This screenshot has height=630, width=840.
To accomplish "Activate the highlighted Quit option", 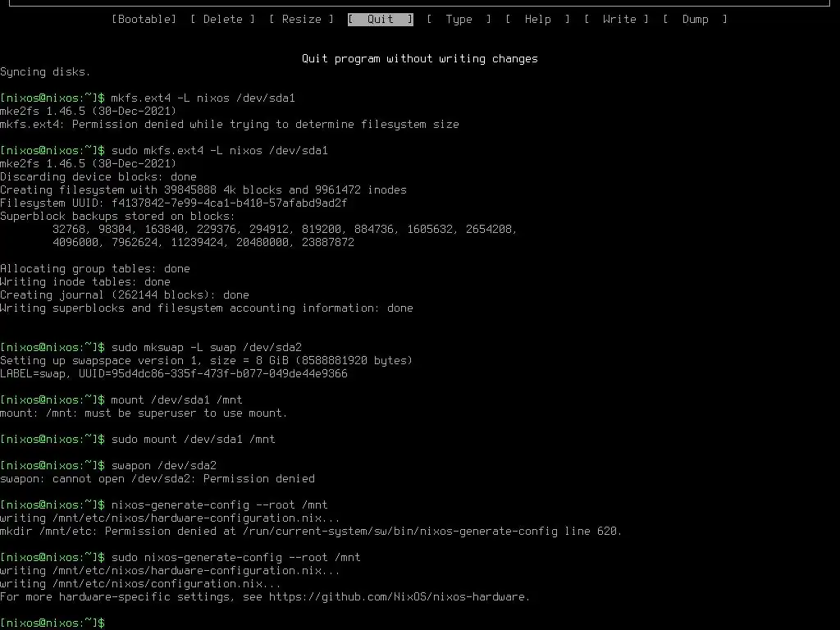I will [x=381, y=20].
